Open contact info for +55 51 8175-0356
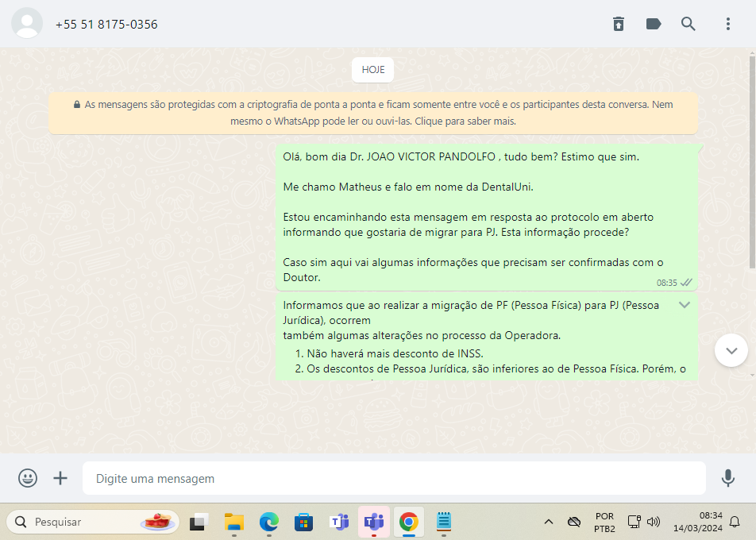Image resolution: width=756 pixels, height=540 pixels. (106, 25)
